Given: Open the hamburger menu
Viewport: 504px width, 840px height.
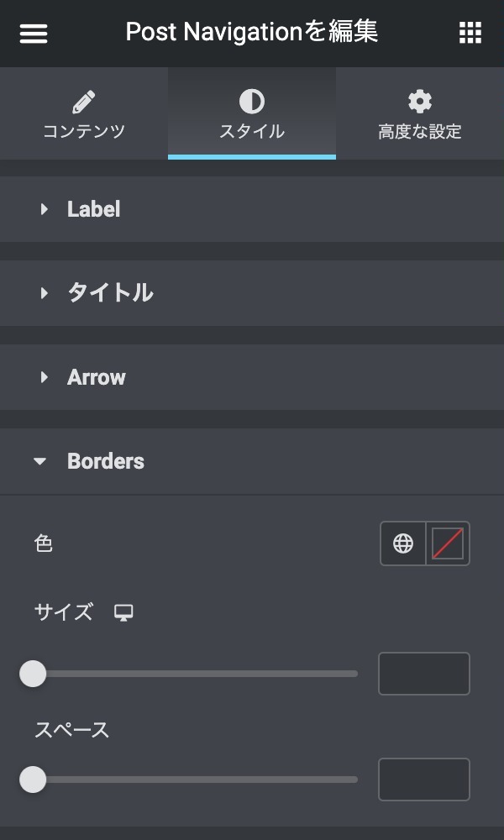Looking at the screenshot, I should [34, 34].
